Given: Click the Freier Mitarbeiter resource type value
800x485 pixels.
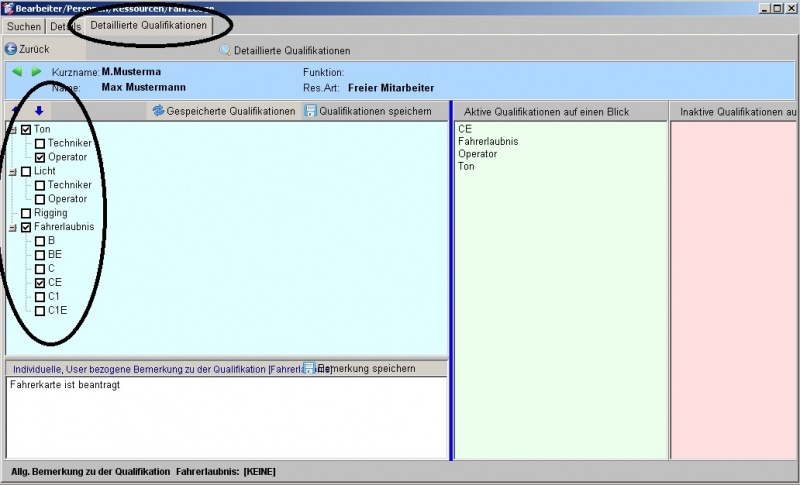Looking at the screenshot, I should pos(391,88).
